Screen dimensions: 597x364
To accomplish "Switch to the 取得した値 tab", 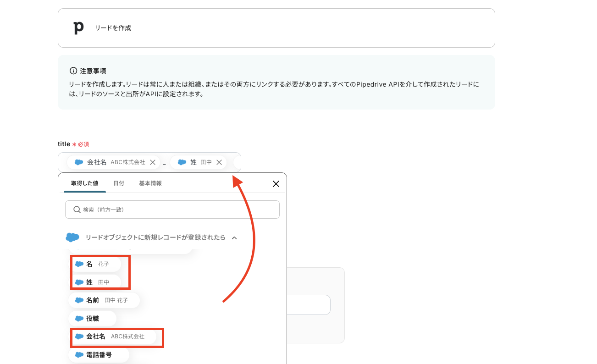I will coord(84,183).
